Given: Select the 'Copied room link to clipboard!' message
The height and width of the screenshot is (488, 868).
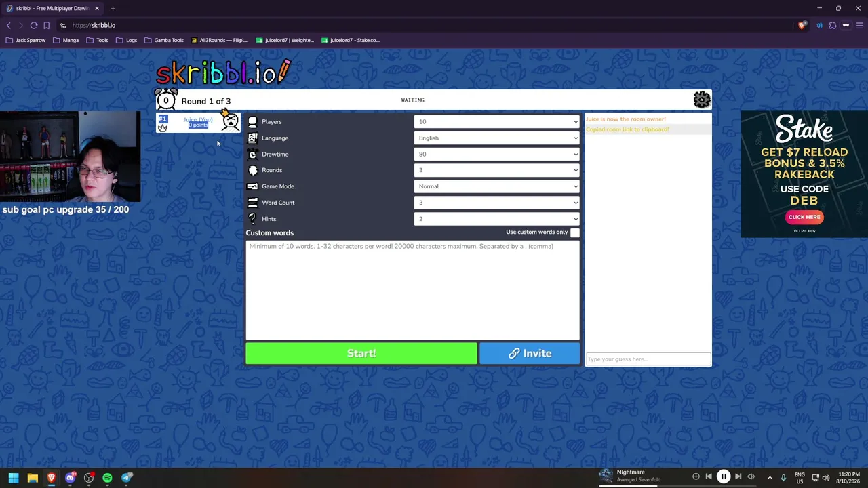Looking at the screenshot, I should pyautogui.click(x=627, y=129).
